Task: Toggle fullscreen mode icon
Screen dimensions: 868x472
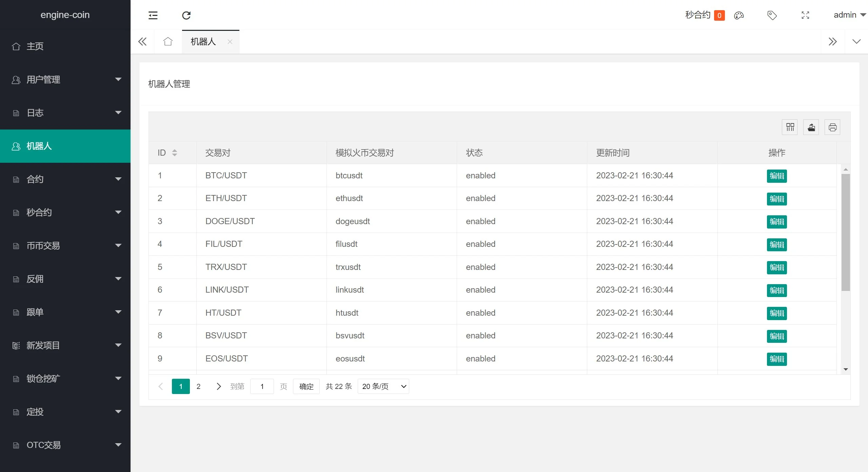Action: tap(805, 15)
